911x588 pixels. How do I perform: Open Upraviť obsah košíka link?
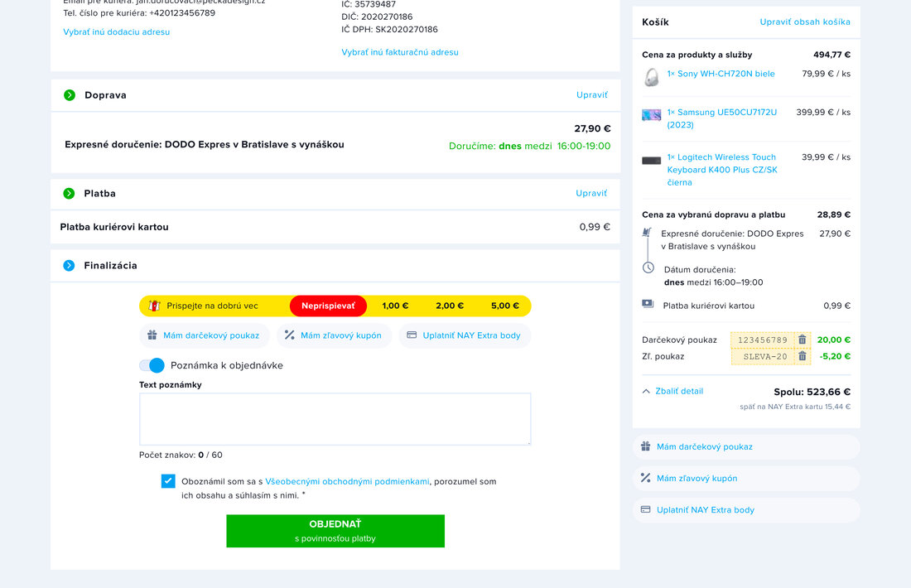tap(804, 22)
